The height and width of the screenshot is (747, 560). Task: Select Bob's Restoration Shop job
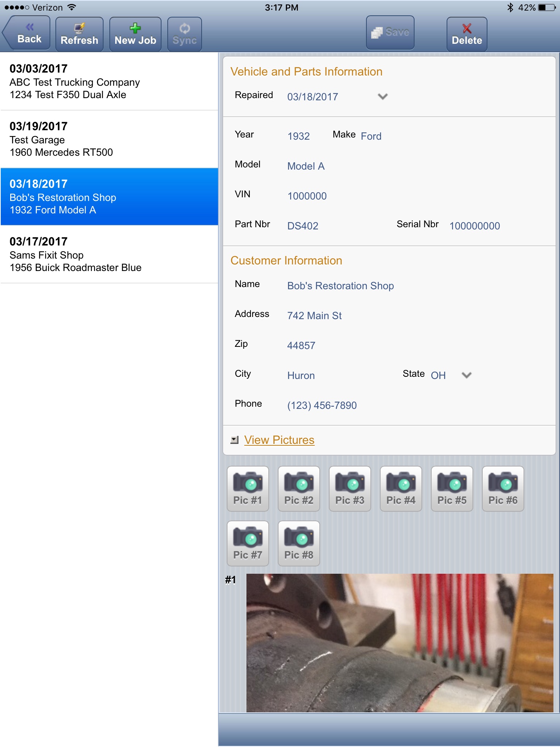click(x=109, y=197)
